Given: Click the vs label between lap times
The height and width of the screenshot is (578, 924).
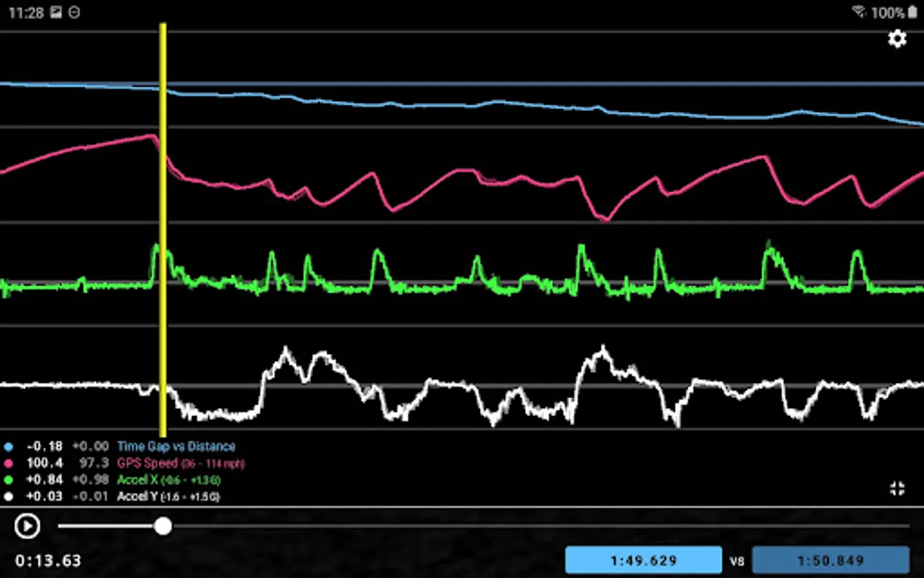Looking at the screenshot, I should (737, 560).
